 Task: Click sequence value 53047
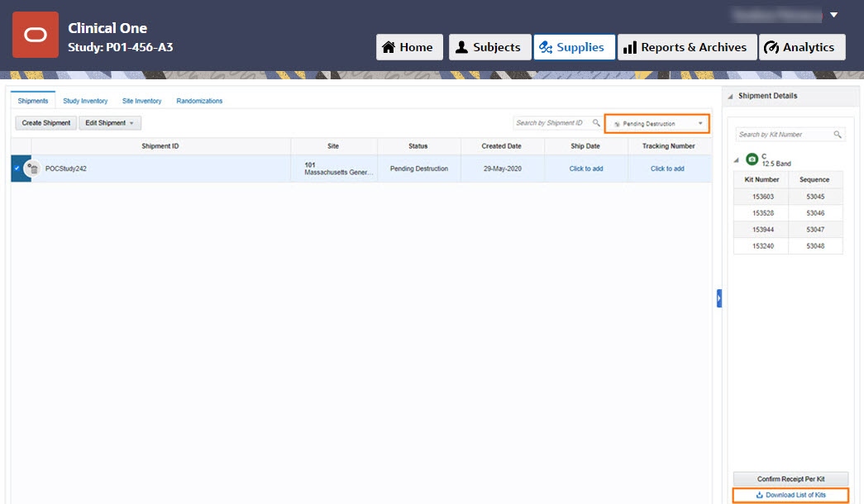[815, 230]
